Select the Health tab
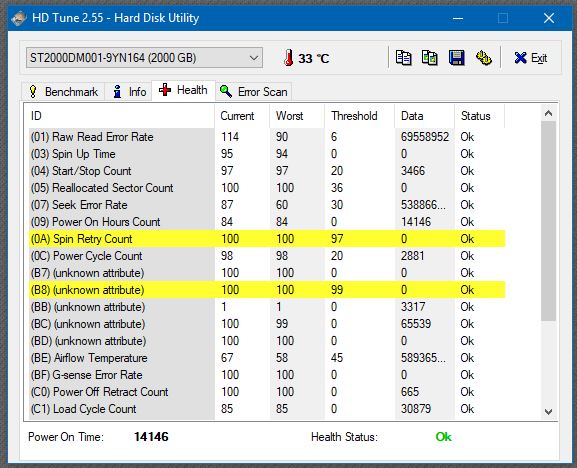Viewport: 577px width, 468px height. click(x=183, y=90)
